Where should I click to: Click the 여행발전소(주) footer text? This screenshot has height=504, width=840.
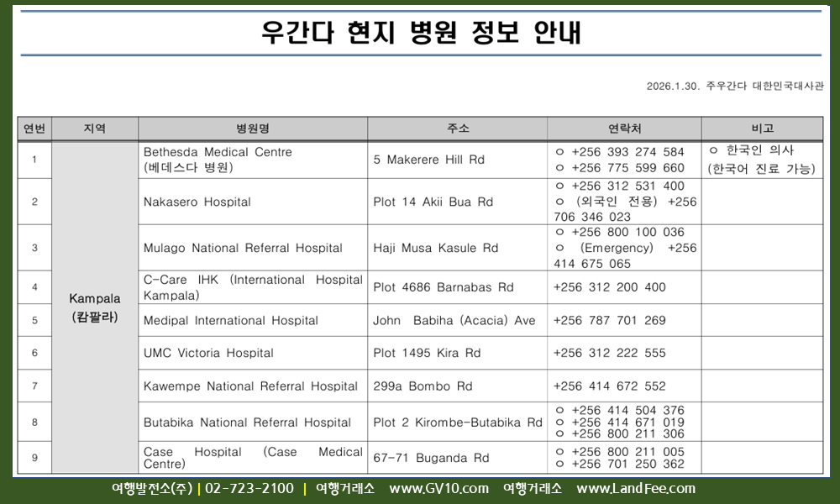(151, 489)
